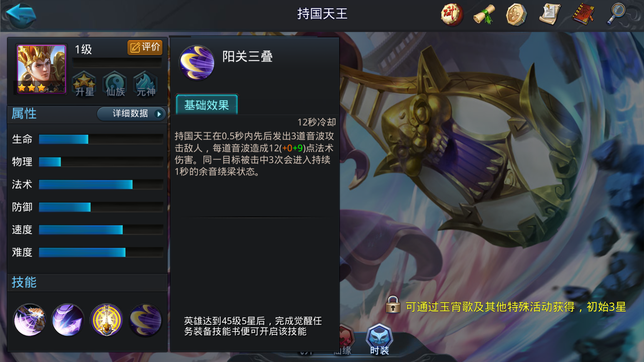This screenshot has height=362, width=644.
Task: Select the fourth crescent skill icon
Action: point(145,320)
